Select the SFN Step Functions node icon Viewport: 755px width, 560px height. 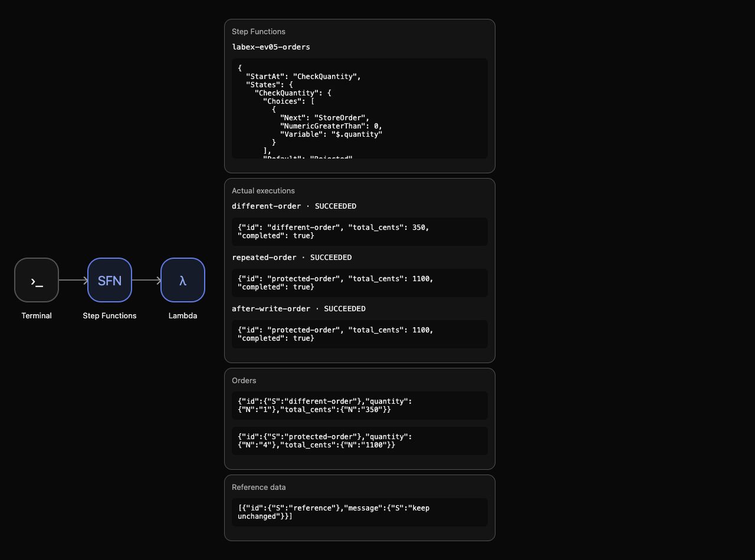110,280
